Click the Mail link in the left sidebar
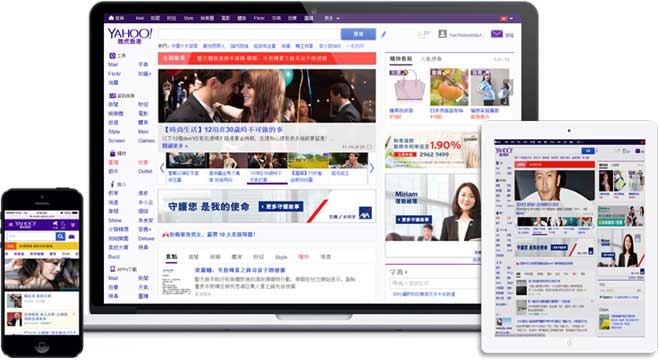659x360 pixels. pos(113,64)
